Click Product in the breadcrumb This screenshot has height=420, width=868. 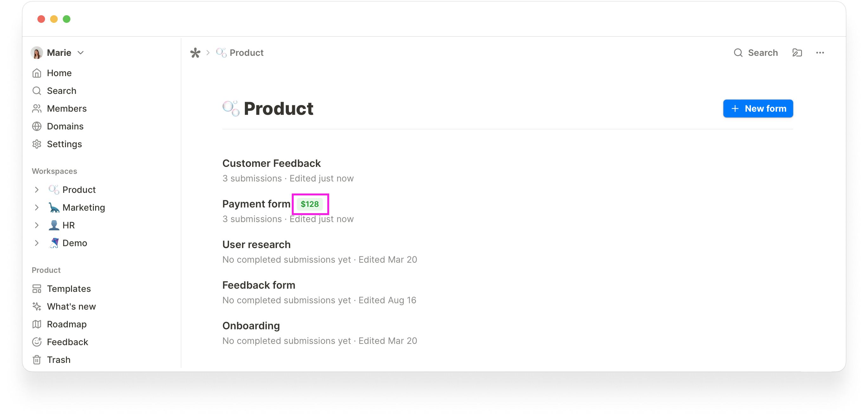[246, 53]
